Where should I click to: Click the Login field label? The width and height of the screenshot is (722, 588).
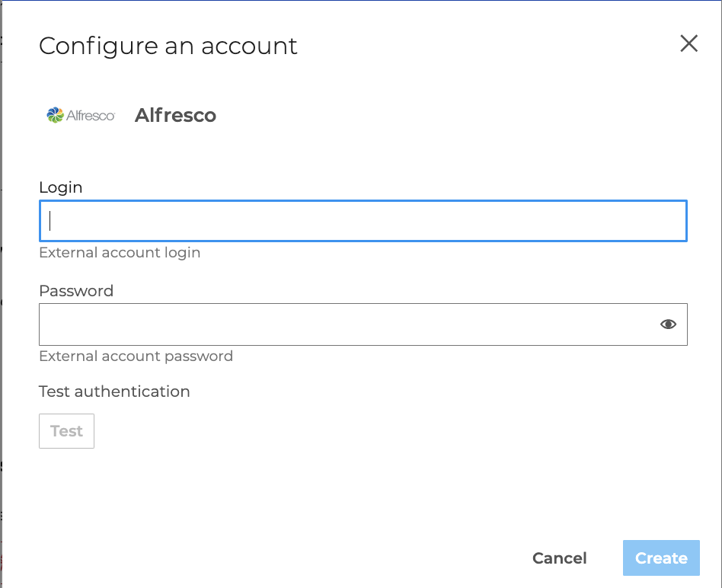tap(60, 187)
